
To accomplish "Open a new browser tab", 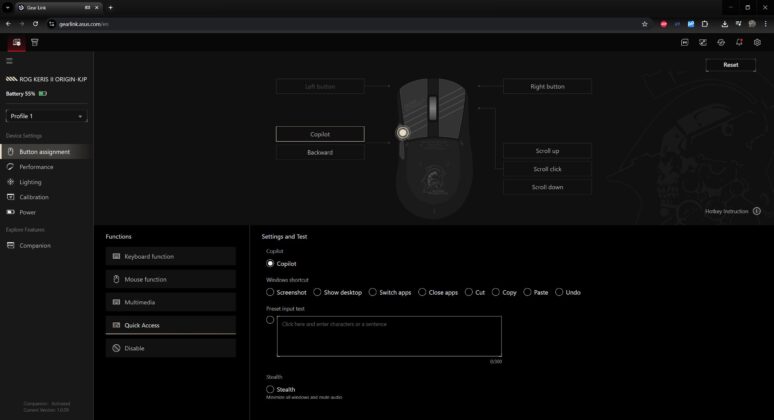I will (110, 7).
